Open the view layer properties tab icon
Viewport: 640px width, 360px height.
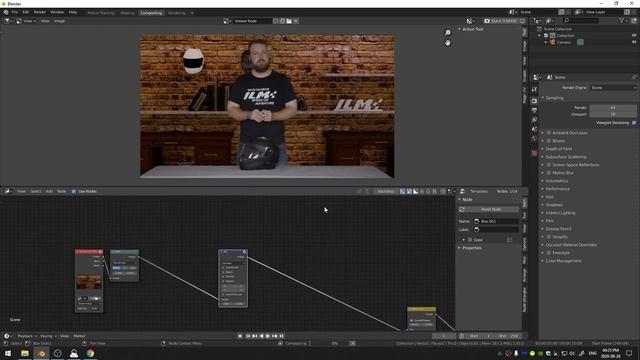click(534, 120)
